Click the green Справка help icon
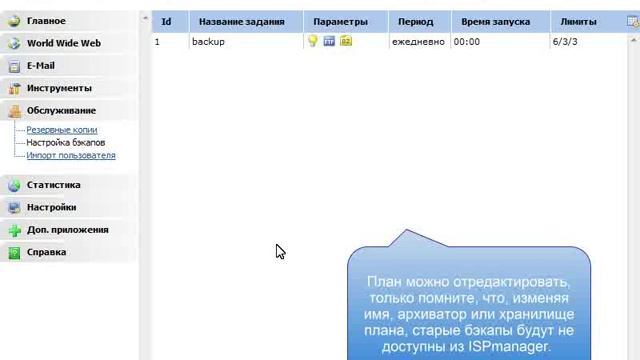640x360 pixels. click(x=14, y=253)
